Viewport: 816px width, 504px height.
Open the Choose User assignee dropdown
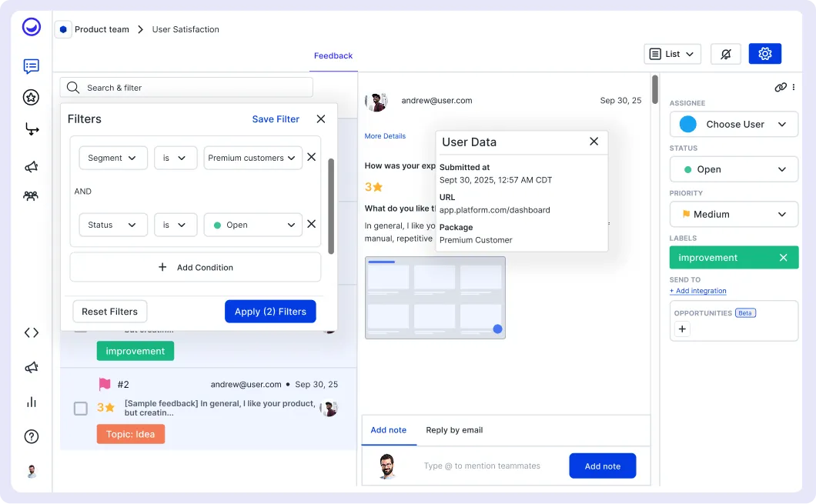tap(734, 125)
